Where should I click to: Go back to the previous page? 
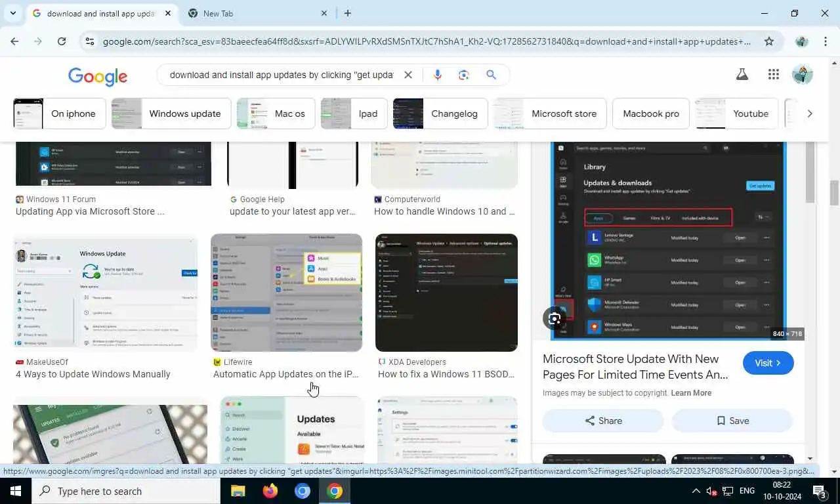pyautogui.click(x=14, y=41)
